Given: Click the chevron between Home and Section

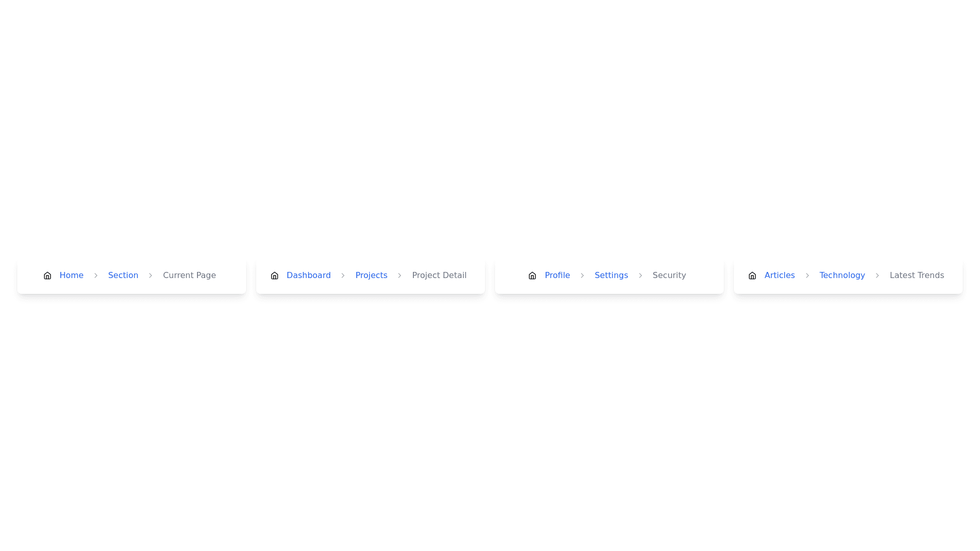Looking at the screenshot, I should point(95,275).
